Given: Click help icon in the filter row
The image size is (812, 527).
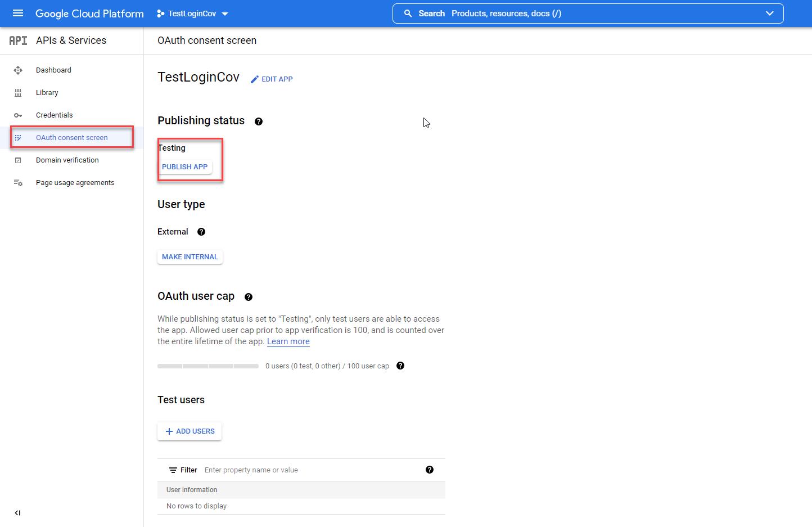Looking at the screenshot, I should pos(430,470).
